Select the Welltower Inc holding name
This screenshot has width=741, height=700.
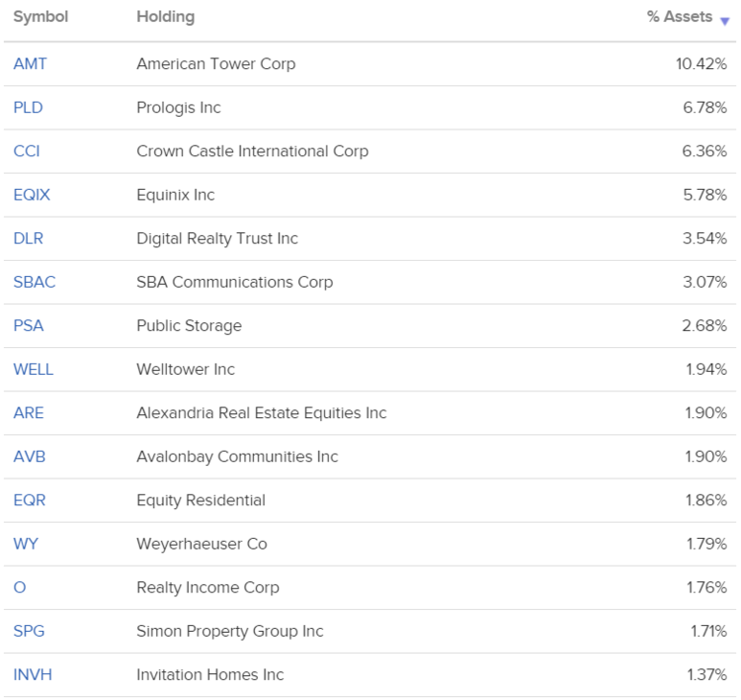click(186, 369)
